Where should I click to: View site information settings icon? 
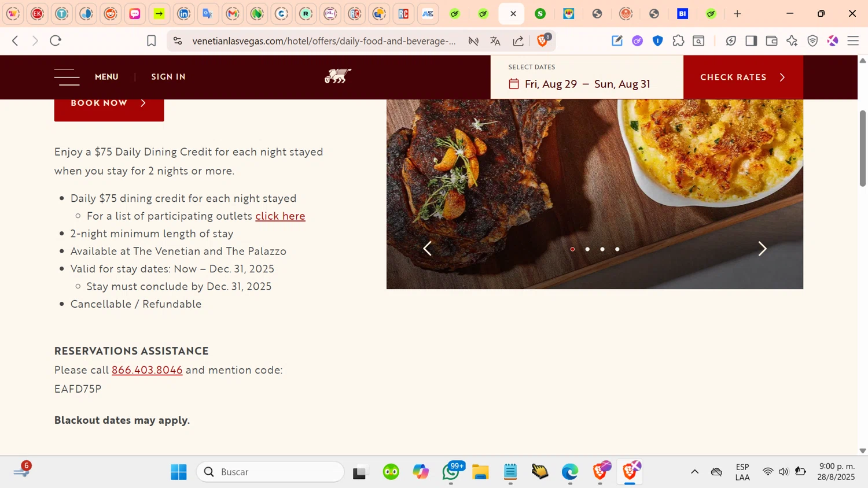tap(178, 41)
